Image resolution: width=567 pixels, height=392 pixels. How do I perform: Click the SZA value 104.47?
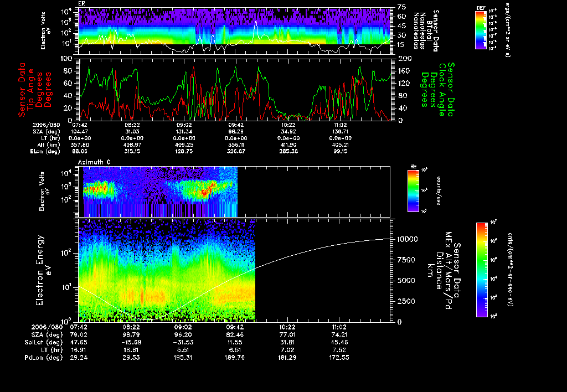click(80, 132)
